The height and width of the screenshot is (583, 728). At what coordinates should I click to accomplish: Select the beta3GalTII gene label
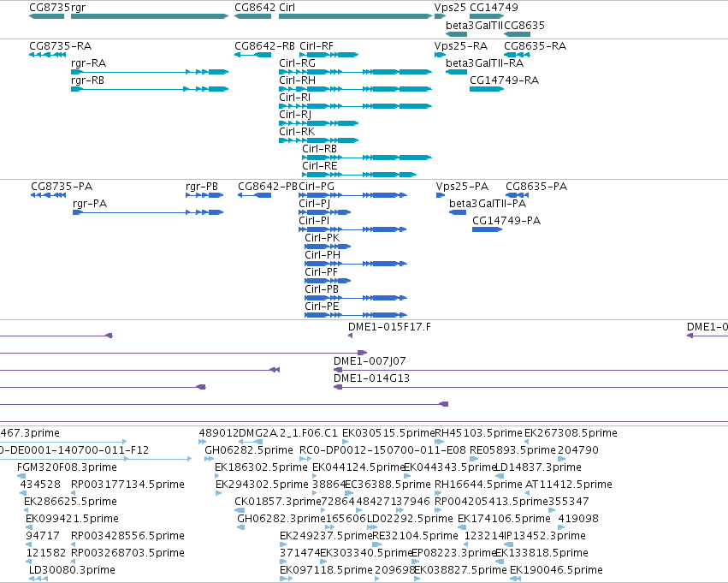[x=475, y=25]
